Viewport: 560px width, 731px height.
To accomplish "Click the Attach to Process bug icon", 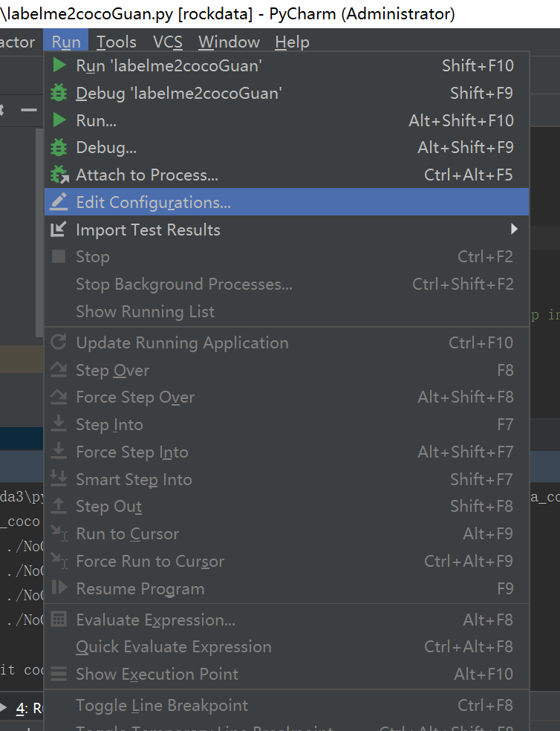I will [x=59, y=175].
